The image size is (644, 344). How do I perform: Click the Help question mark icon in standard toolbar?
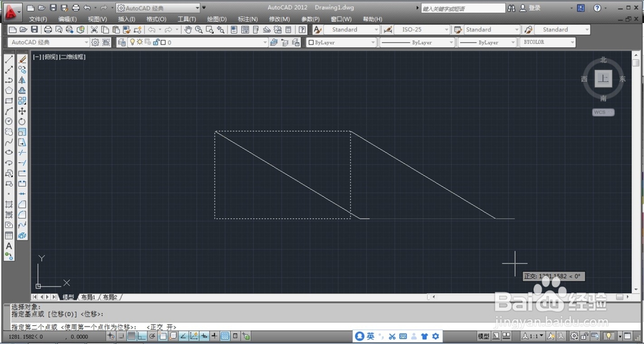point(302,30)
